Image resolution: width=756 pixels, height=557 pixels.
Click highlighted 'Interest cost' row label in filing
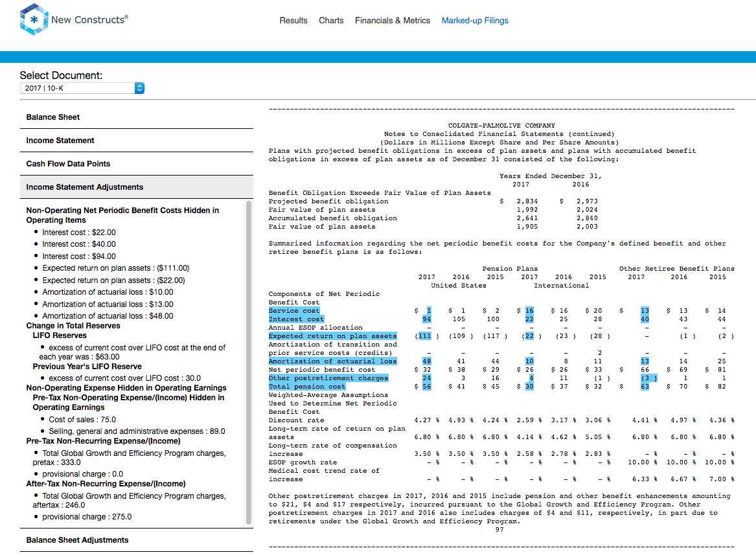pyautogui.click(x=296, y=319)
